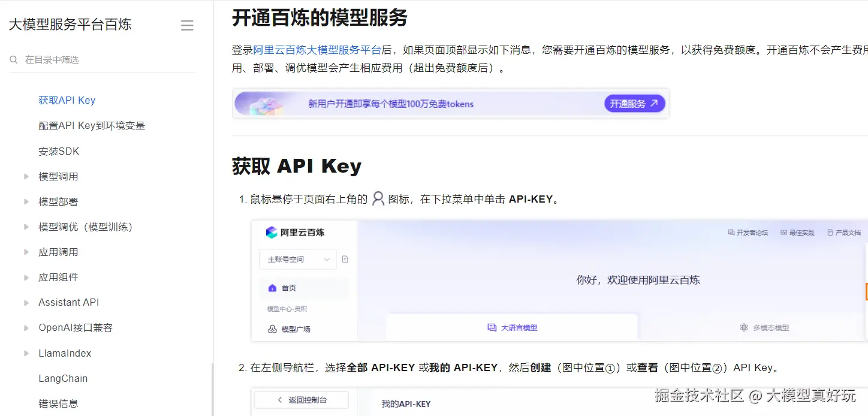Switch to the 多模态模型 tab
868x416 pixels.
pos(764,327)
